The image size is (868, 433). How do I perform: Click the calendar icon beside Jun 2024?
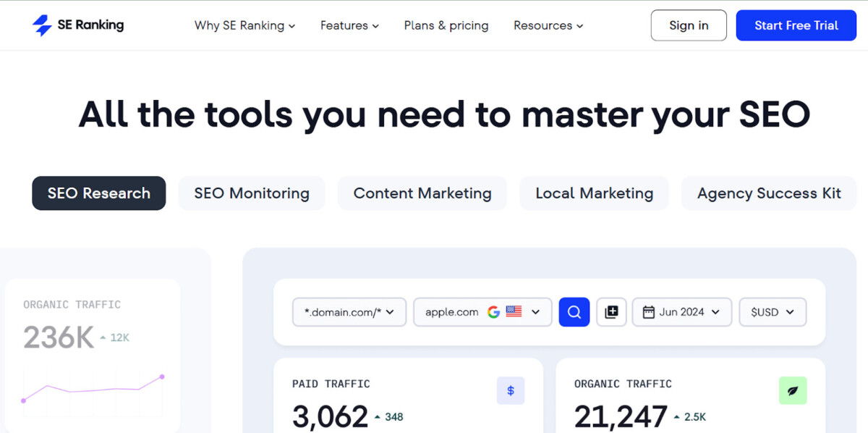coord(648,312)
